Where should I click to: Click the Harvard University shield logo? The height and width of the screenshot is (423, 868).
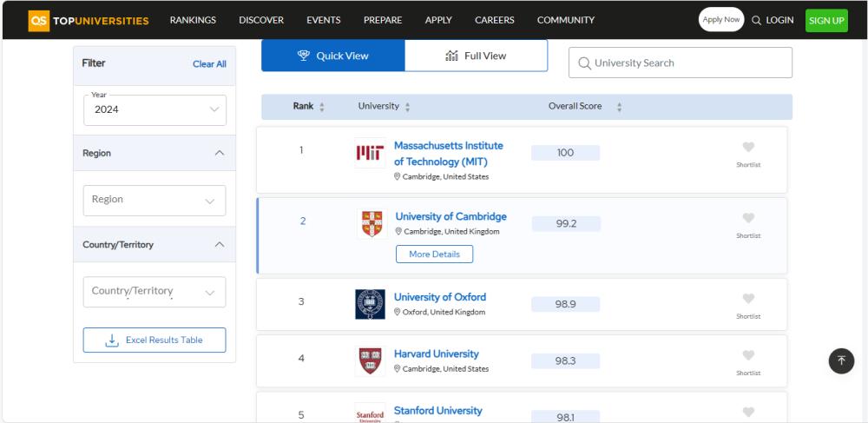[370, 360]
